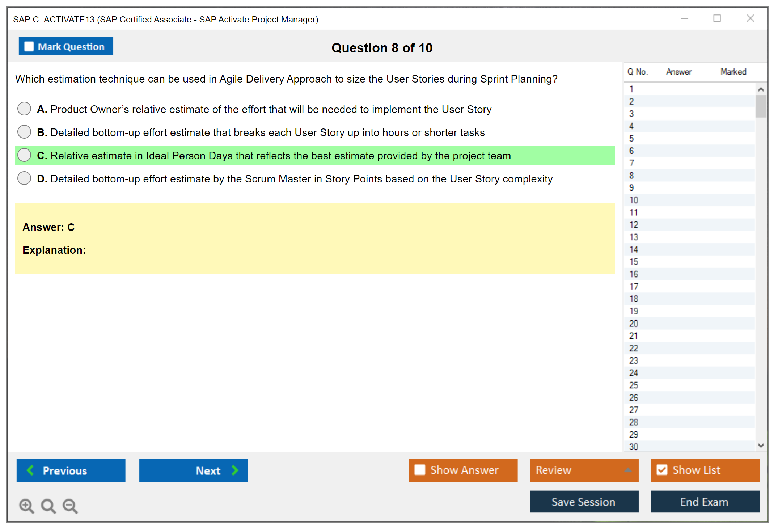Screen dimensions: 778x532
Task: Tick the Mark Question checkbox
Action: pos(29,46)
